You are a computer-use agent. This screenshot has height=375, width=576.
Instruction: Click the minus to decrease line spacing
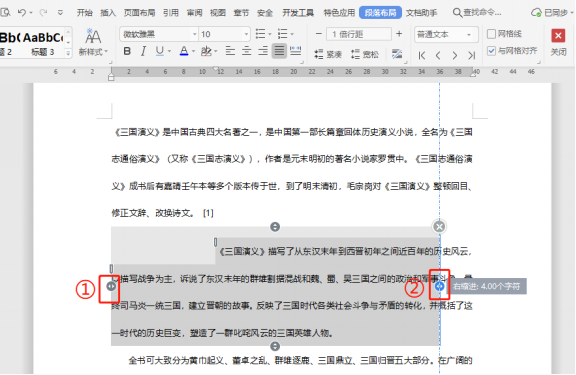[x=319, y=34]
